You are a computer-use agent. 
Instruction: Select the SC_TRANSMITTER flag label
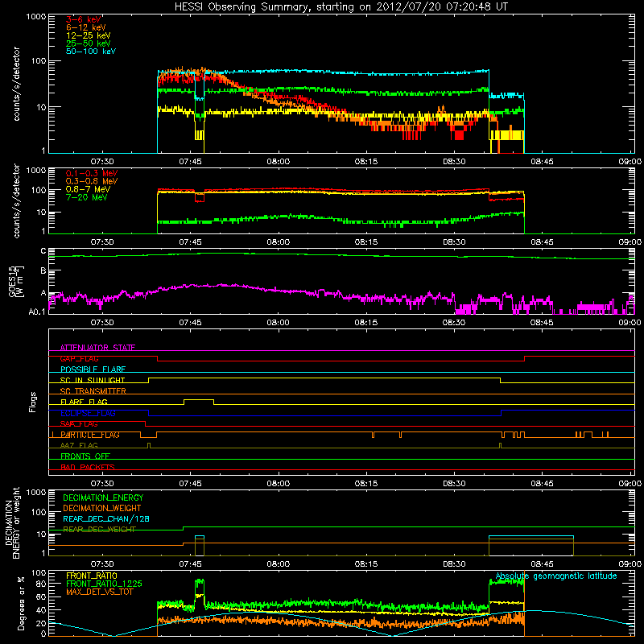tap(93, 391)
